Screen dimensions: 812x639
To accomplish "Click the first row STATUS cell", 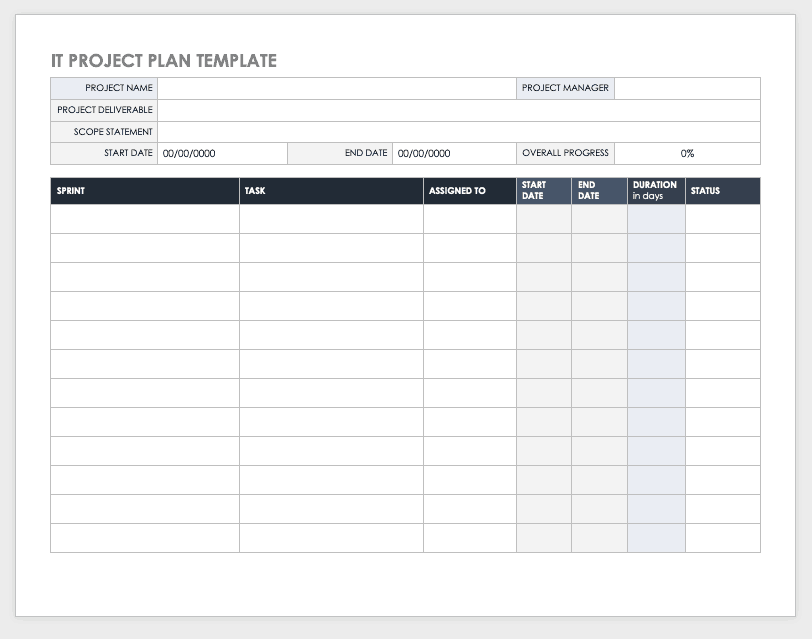I will pos(722,219).
